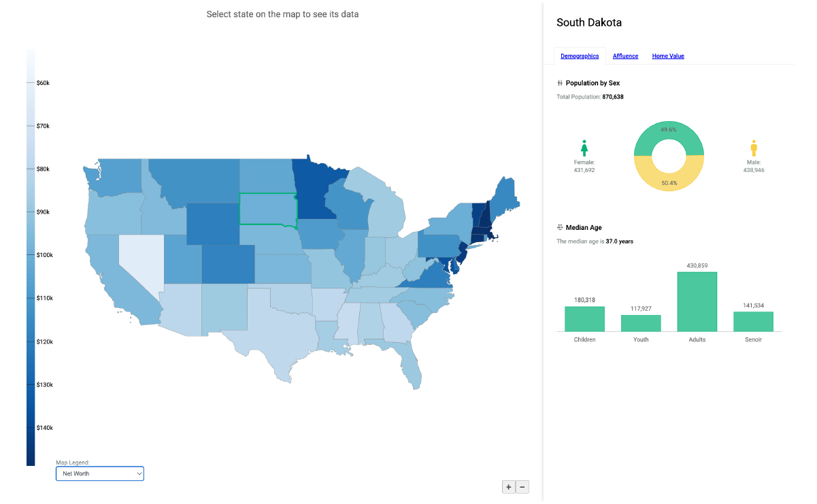Viewport: 817px width, 504px height.
Task: Click the Adults bar in age chart
Action: click(697, 302)
